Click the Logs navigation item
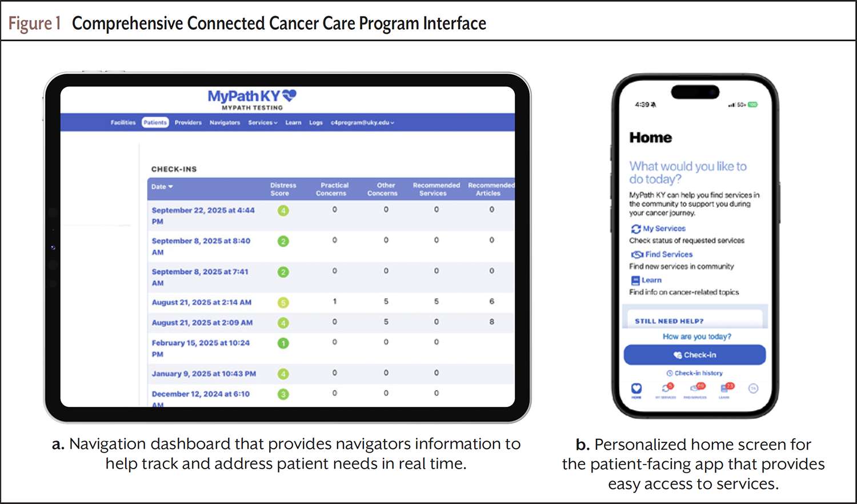Image resolution: width=857 pixels, height=504 pixels. click(316, 122)
